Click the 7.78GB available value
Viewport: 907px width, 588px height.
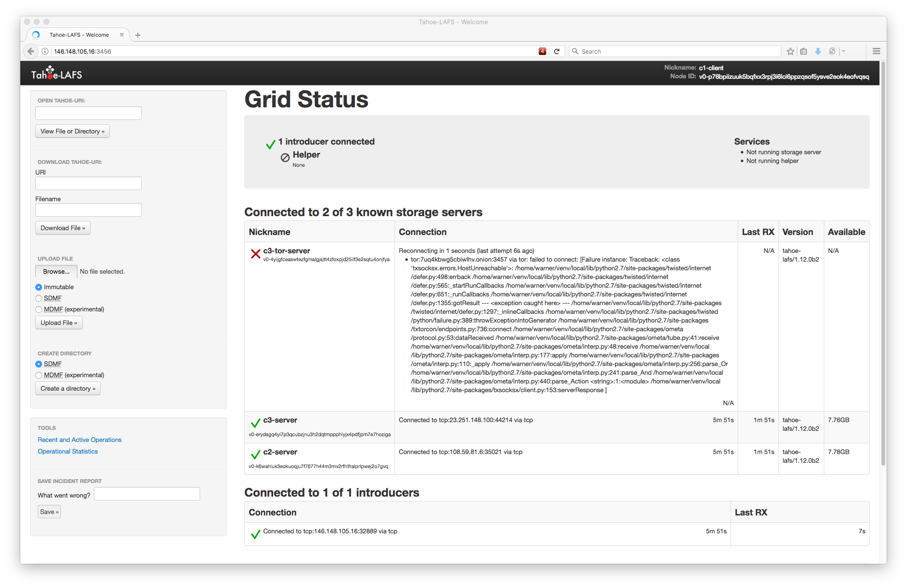pyautogui.click(x=838, y=452)
